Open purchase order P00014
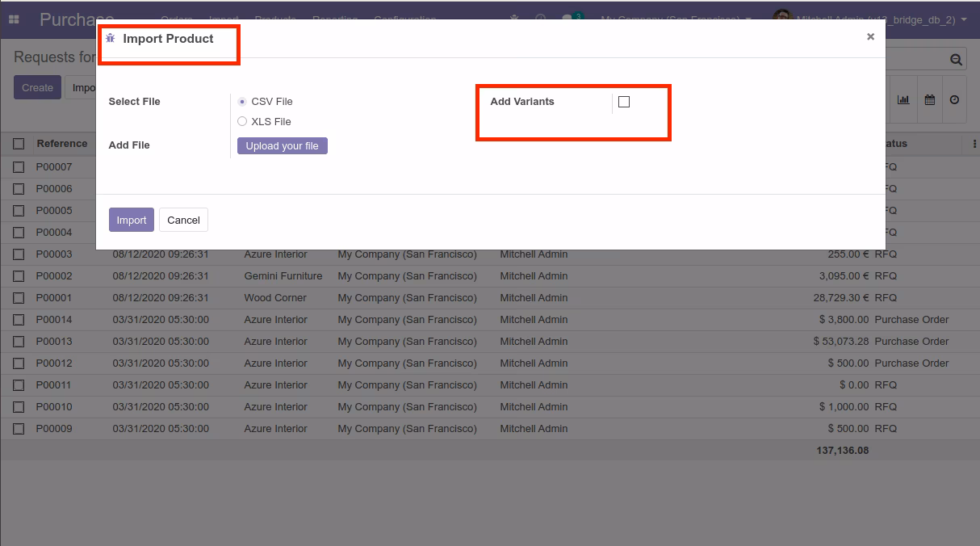The image size is (980, 546). (54, 320)
